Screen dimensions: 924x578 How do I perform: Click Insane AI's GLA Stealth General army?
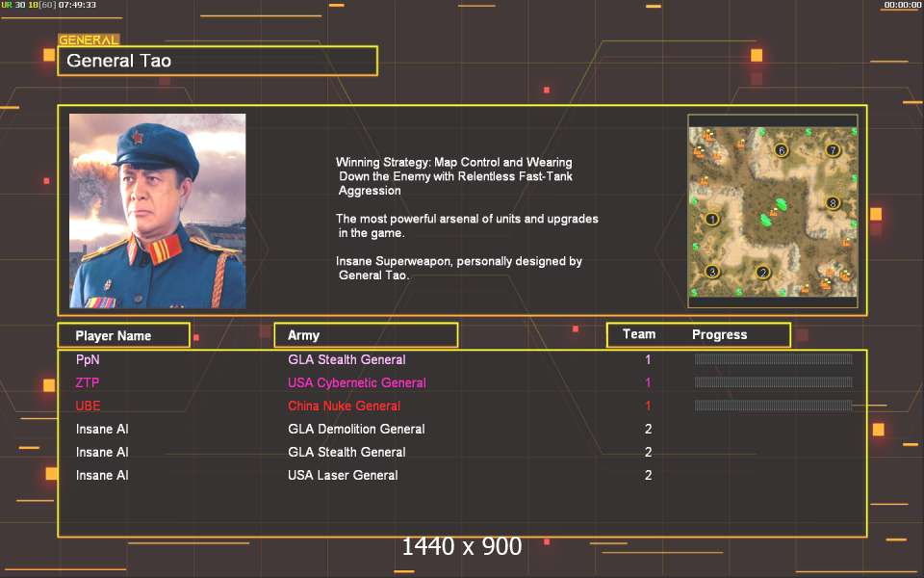coord(346,452)
